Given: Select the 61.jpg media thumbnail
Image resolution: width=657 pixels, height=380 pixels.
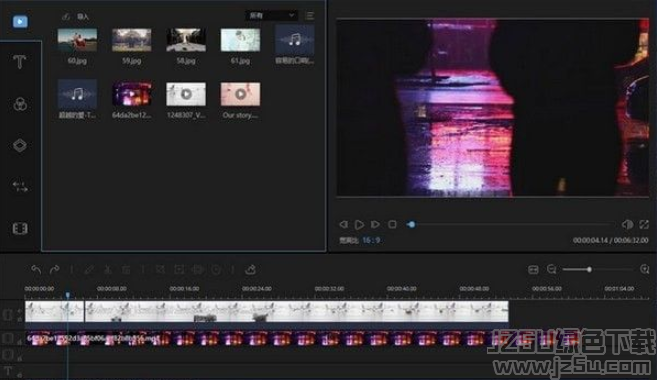Looking at the screenshot, I should tap(240, 40).
